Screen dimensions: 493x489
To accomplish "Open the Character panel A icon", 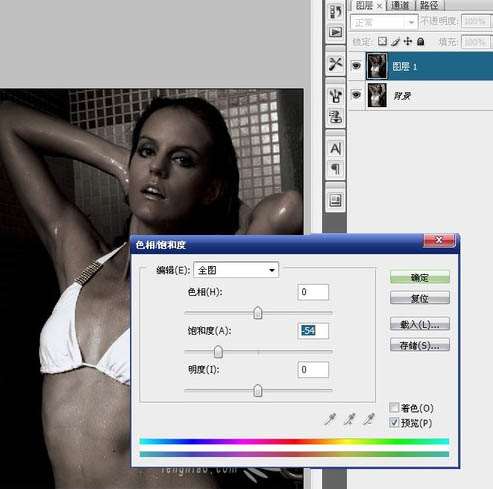I will coord(335,148).
